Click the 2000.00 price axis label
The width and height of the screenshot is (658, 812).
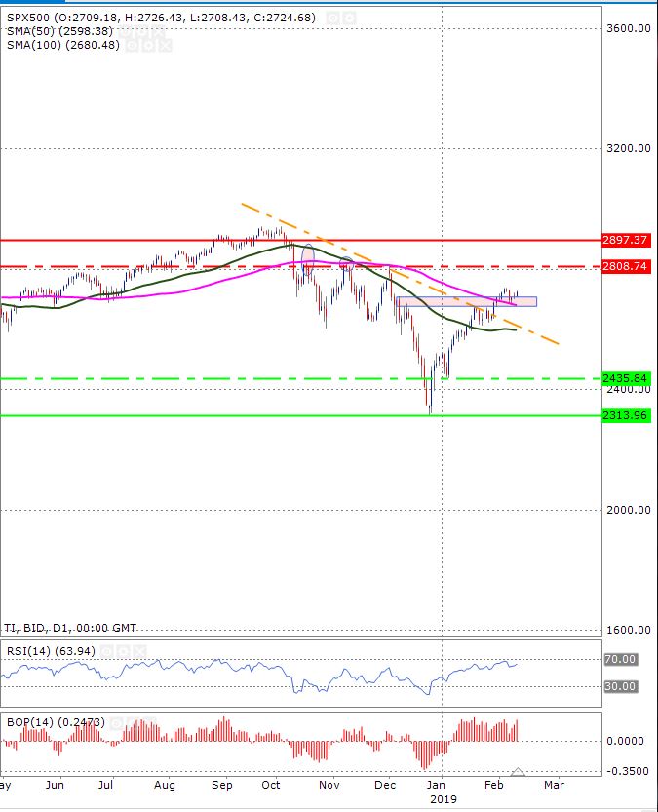coord(629,510)
